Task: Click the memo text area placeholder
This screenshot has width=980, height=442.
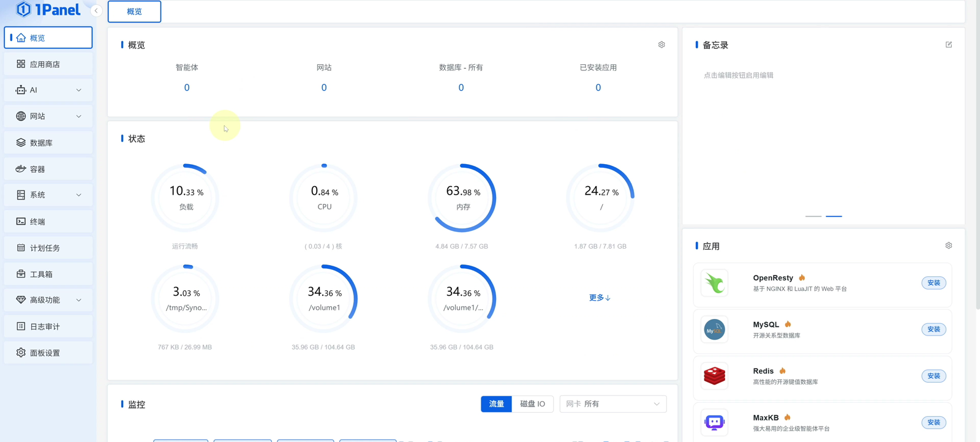Action: 739,75
